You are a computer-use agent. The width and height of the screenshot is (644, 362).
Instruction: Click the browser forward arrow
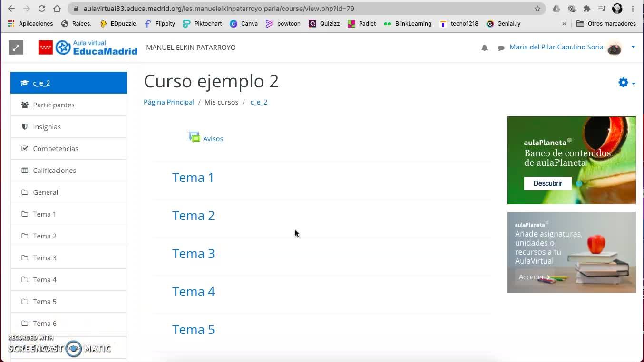(x=27, y=9)
